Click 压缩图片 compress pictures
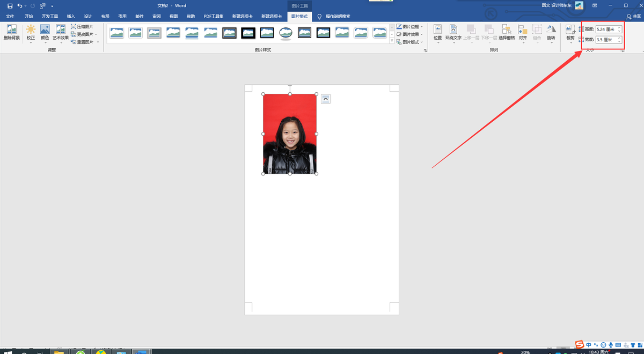Viewport: 644px width, 354px height. (x=82, y=26)
